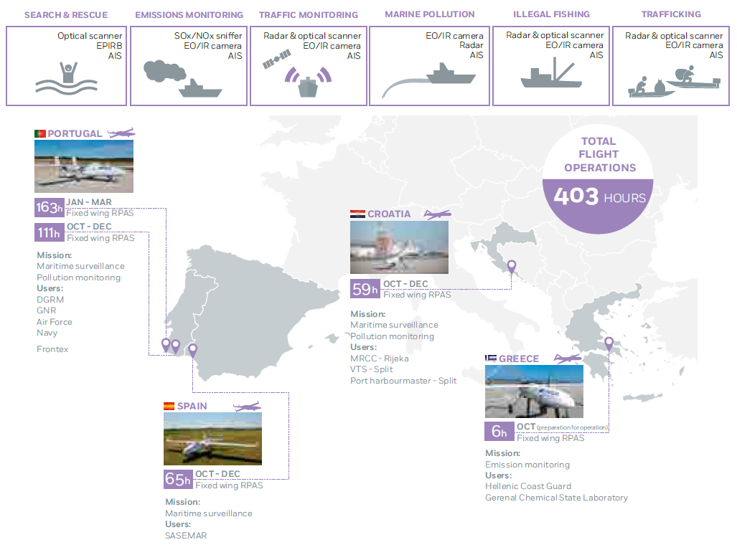Click DGRM in Portugal users list
The width and height of the screenshot is (737, 560).
pyautogui.click(x=50, y=300)
